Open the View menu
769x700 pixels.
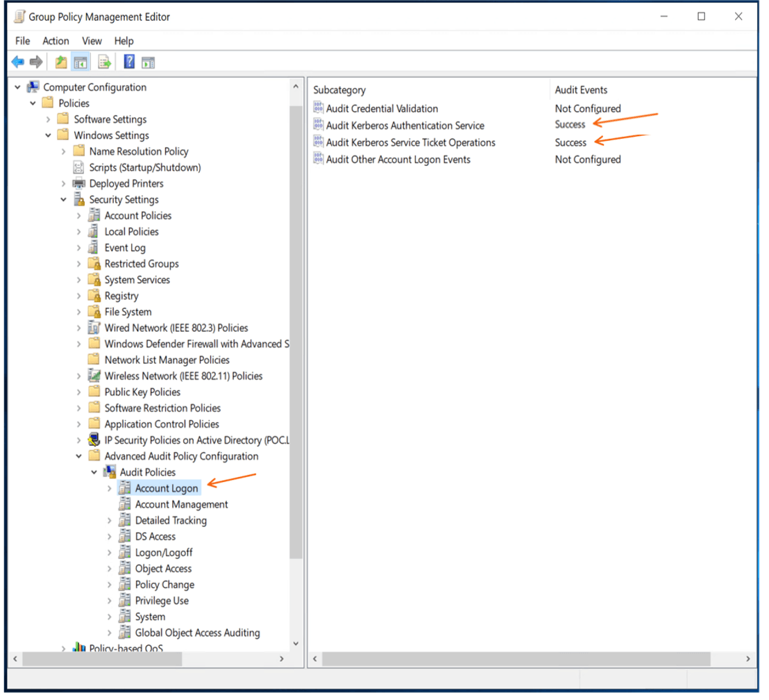(92, 41)
